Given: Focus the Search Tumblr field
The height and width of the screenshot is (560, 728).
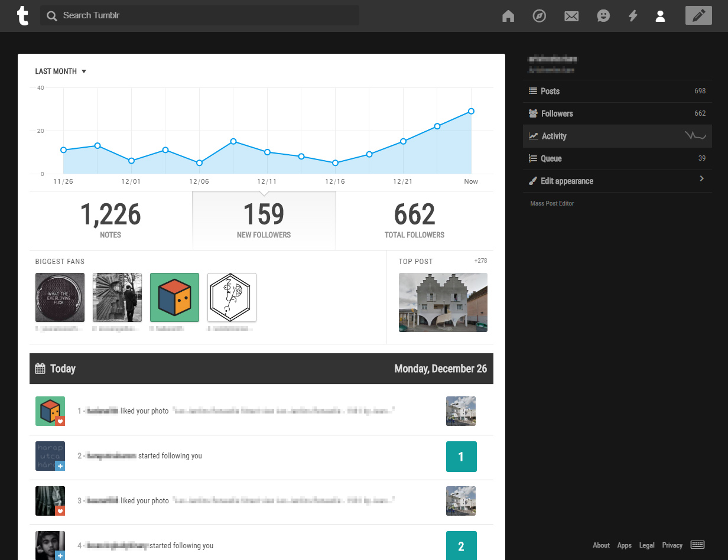Looking at the screenshot, I should [200, 15].
